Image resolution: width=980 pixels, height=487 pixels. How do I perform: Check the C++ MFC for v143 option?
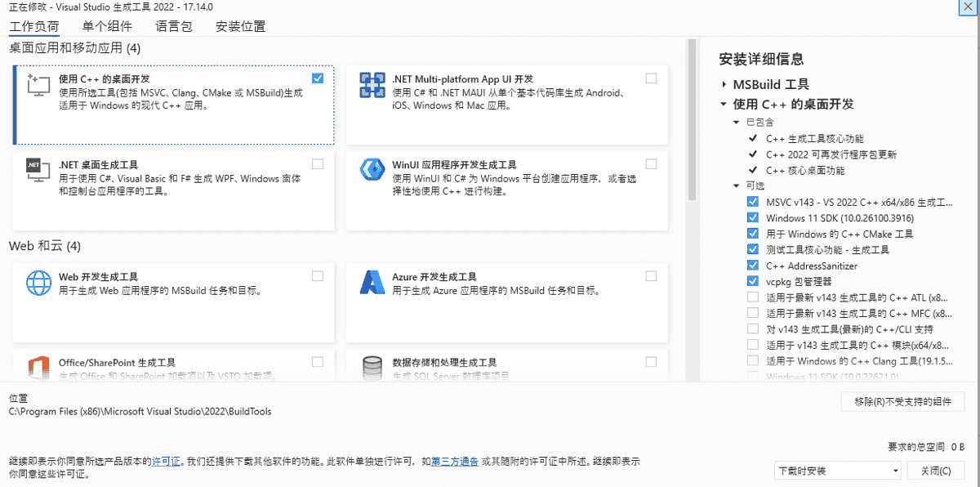tap(752, 313)
